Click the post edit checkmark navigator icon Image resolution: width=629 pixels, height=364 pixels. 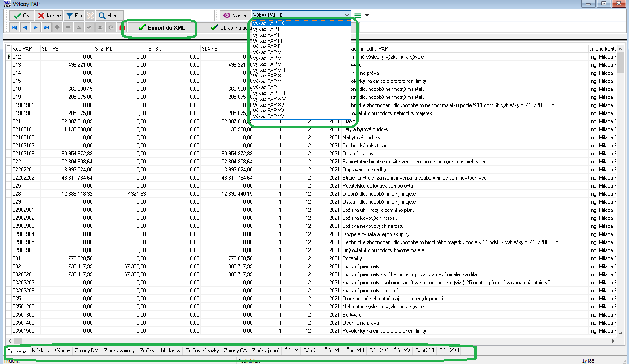89,28
